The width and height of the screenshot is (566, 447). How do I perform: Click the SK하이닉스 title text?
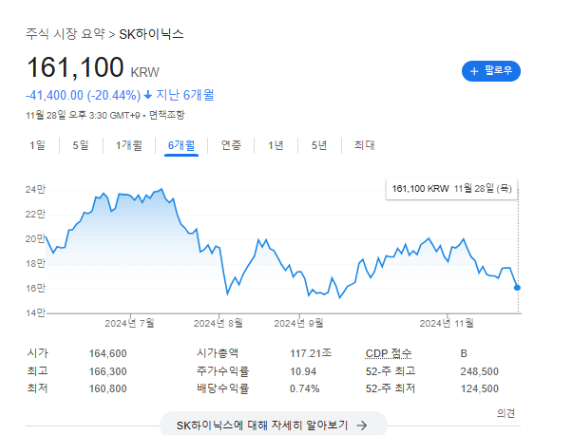click(x=151, y=34)
